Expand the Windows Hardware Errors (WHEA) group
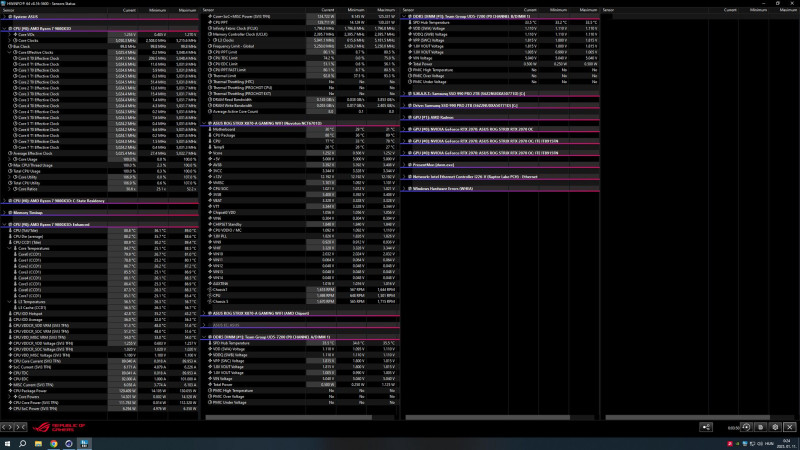Viewport: 800px width, 450px height. (x=404, y=188)
